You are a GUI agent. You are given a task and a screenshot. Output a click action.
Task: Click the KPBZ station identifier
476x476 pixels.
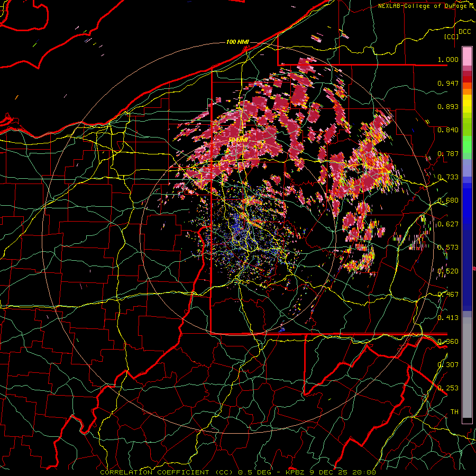tap(296, 472)
